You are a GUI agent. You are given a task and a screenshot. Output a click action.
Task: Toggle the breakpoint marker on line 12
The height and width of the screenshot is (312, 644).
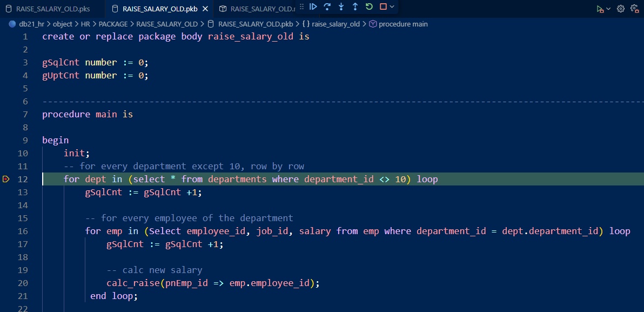[6, 179]
